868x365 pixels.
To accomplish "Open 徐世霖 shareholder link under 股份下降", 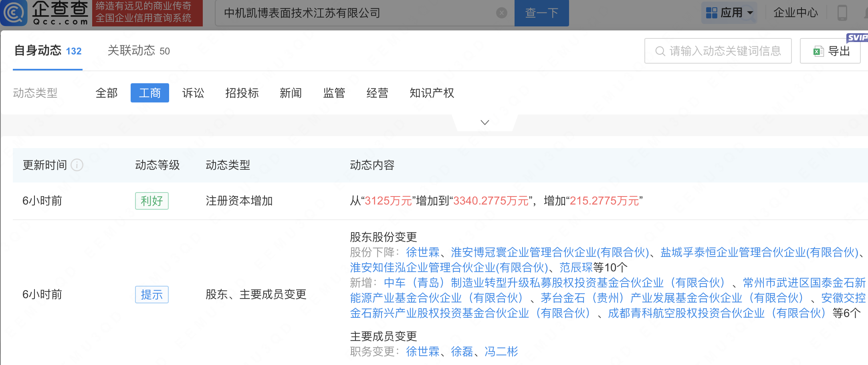I will click(422, 252).
